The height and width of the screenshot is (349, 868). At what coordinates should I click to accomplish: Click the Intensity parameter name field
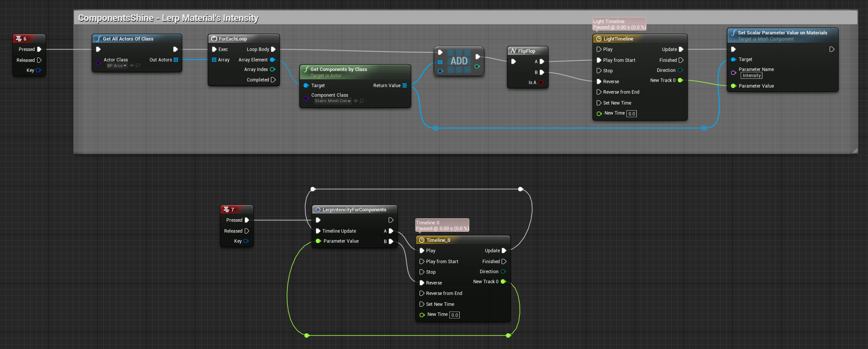click(x=752, y=76)
